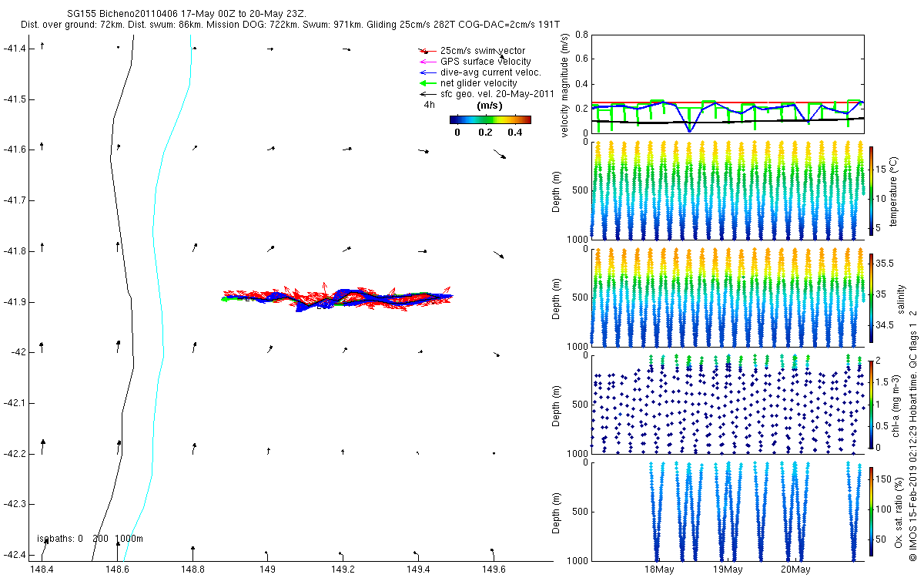Click the 4h scale label near legend
This screenshot has height=578, width=924.
(429, 105)
